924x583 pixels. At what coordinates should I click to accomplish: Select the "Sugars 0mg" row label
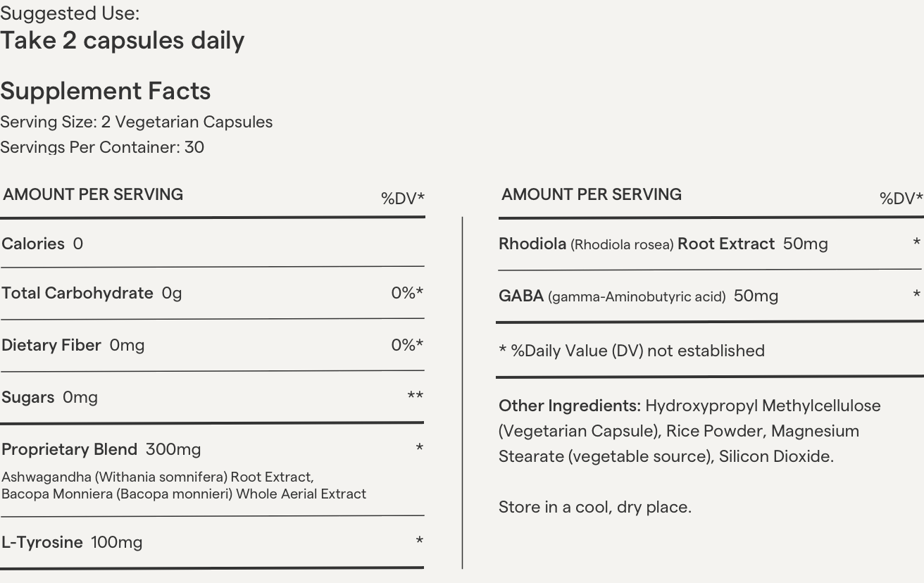49,397
